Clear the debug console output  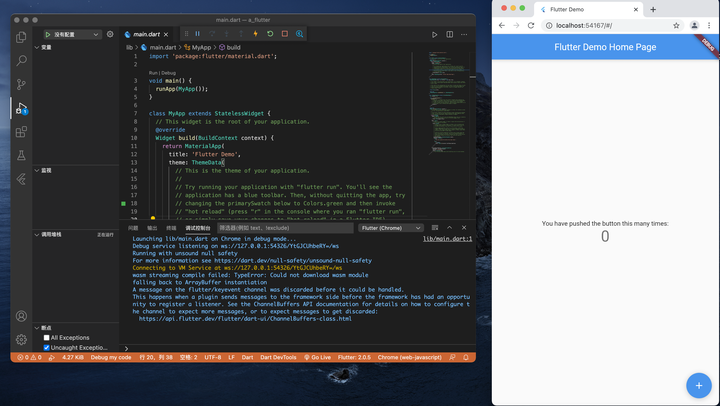pyautogui.click(x=435, y=228)
